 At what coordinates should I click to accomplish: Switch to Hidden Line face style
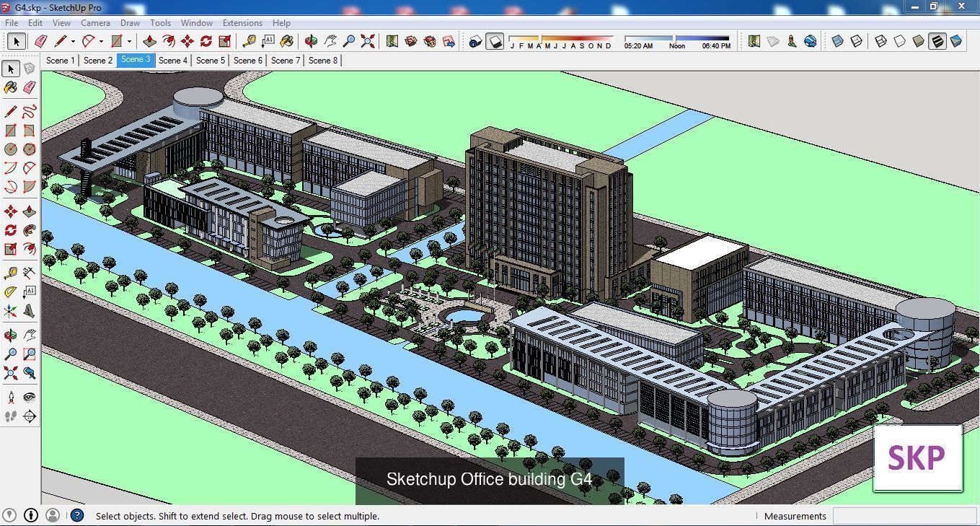click(x=900, y=41)
